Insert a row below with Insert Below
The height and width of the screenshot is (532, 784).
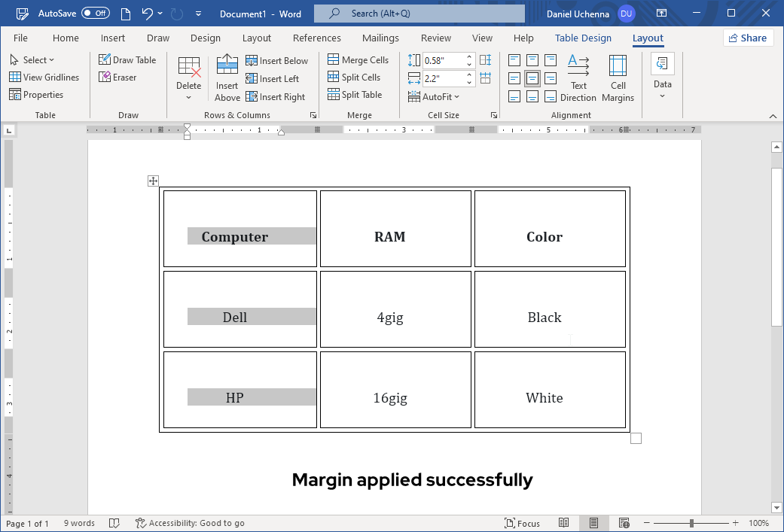tap(277, 60)
